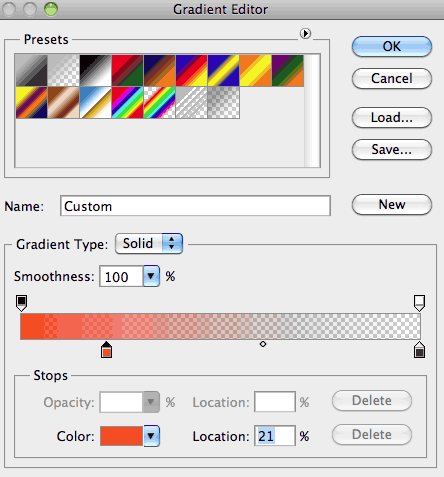Select the right white opacity stop above gradient
This screenshot has height=477, width=444.
tap(419, 303)
